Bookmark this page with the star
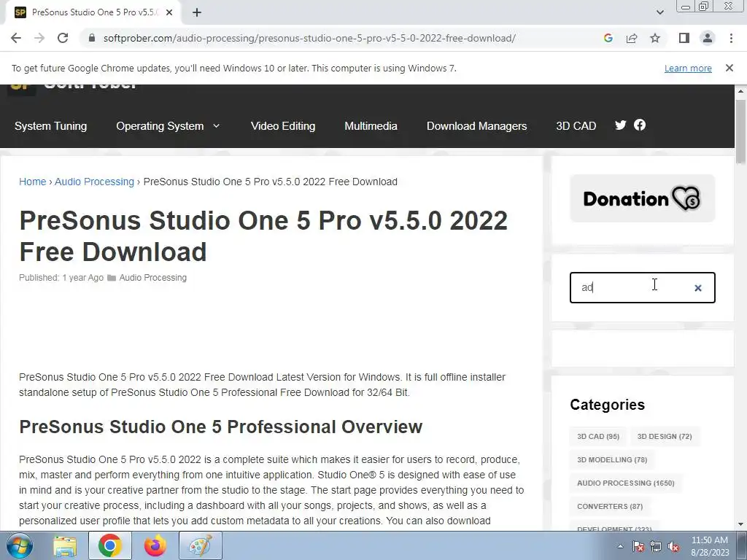The image size is (747, 560). 655,38
